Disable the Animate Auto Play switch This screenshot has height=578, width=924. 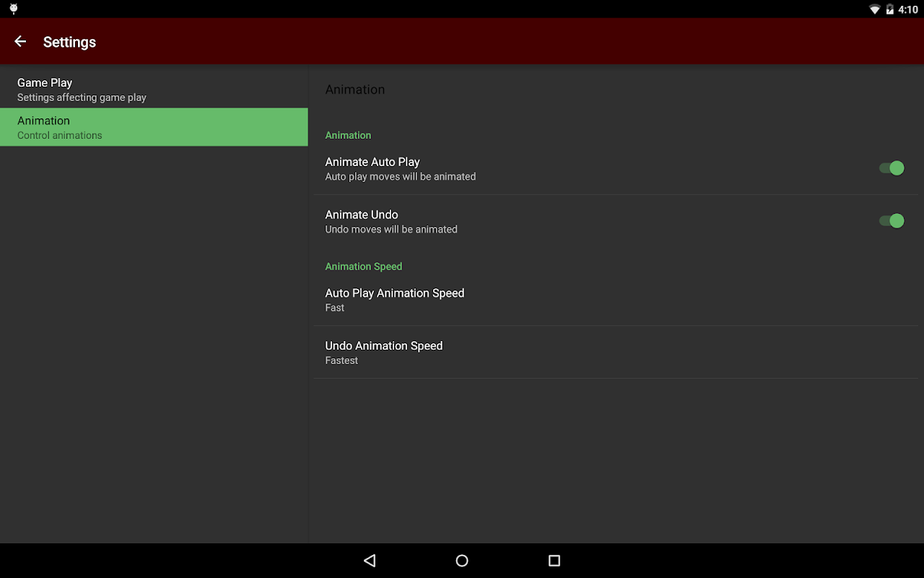[892, 168]
